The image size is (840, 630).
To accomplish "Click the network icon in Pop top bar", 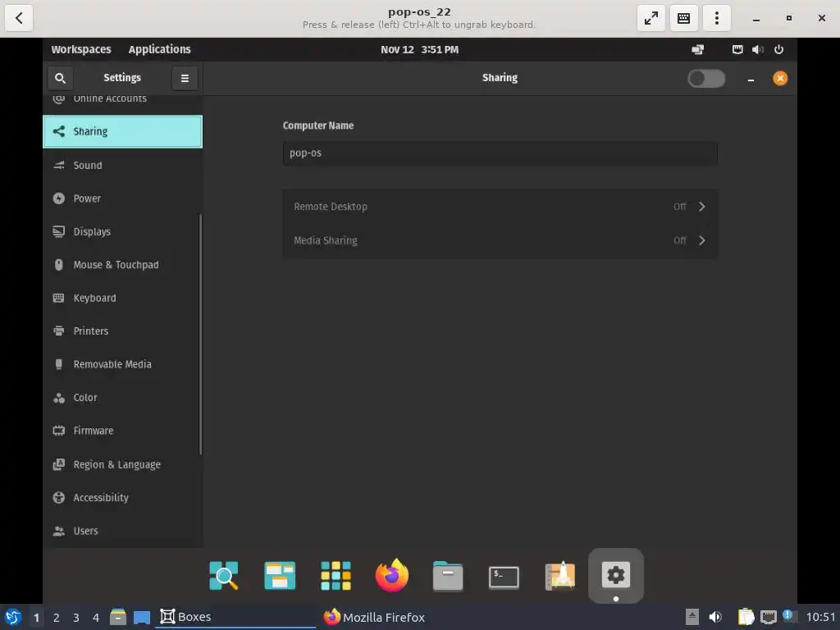I will (737, 49).
